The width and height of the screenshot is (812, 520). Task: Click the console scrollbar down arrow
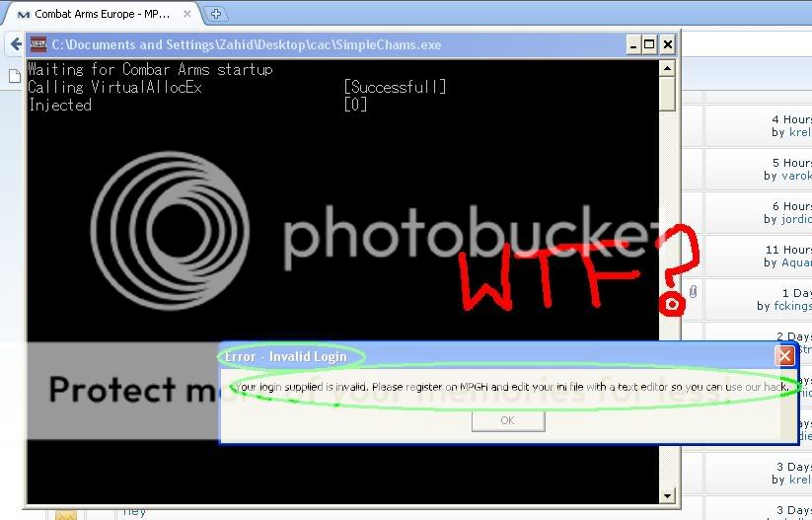coord(667,495)
